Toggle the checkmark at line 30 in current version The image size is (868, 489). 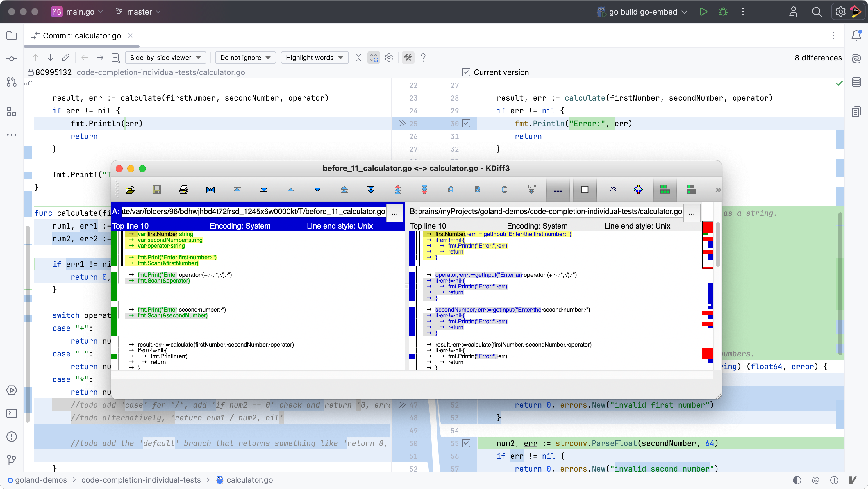(x=467, y=124)
